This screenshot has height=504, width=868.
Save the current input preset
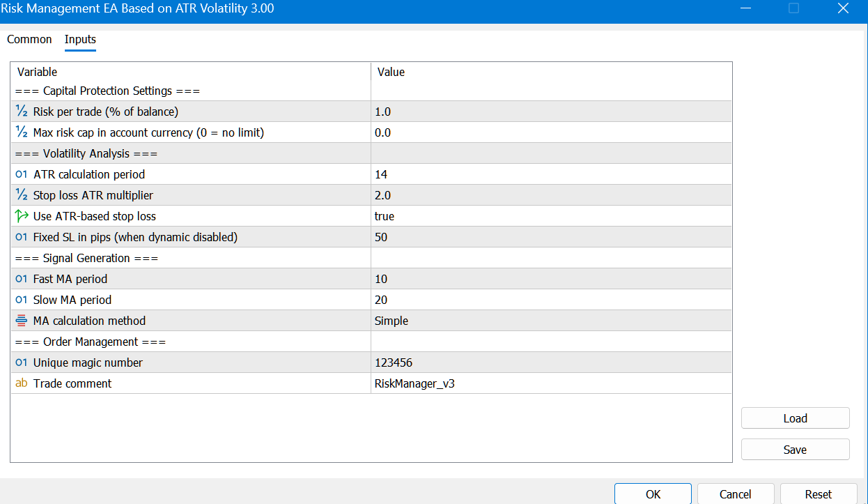click(x=795, y=449)
